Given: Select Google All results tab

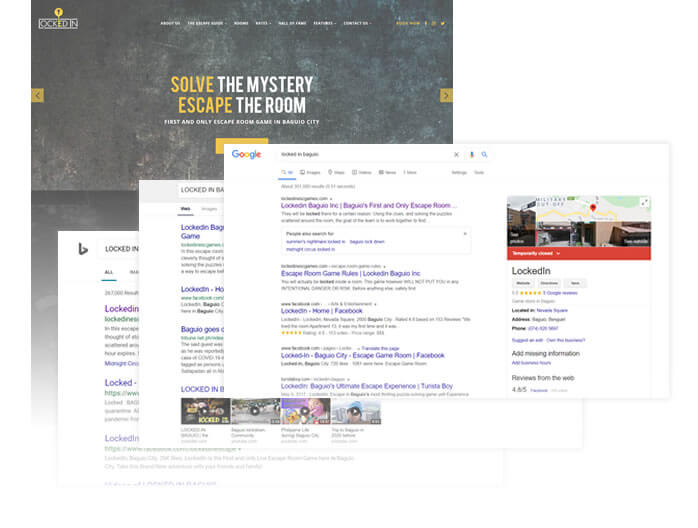Looking at the screenshot, I should pyautogui.click(x=287, y=173).
